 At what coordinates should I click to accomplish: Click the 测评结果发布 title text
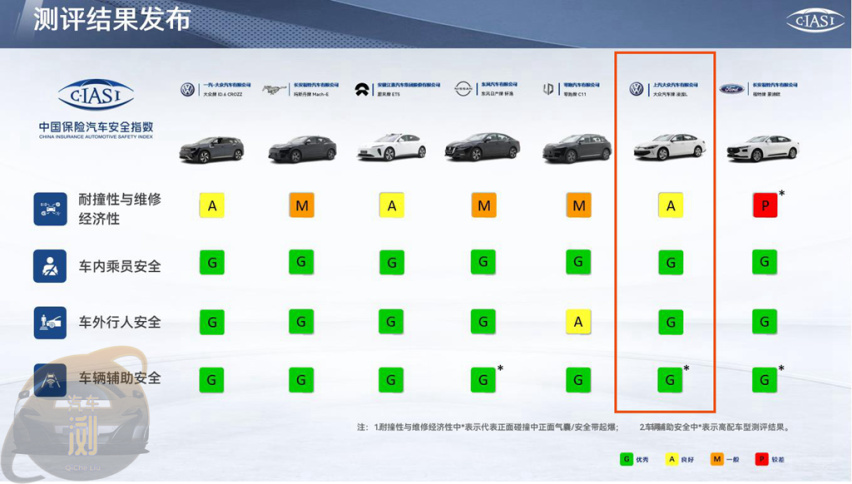coord(112,19)
